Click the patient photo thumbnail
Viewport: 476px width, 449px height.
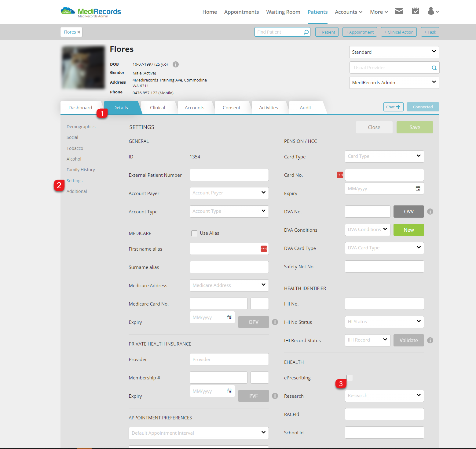pyautogui.click(x=83, y=67)
